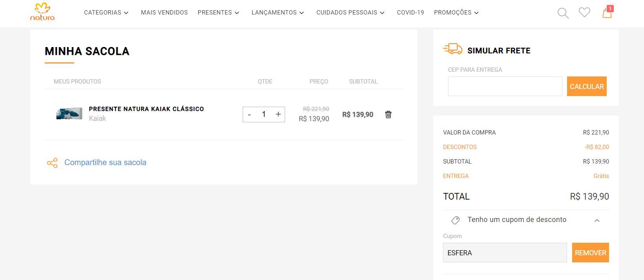Viewport: 644px width, 280px height.
Task: Click the Simular Frete heading
Action: [x=499, y=51]
